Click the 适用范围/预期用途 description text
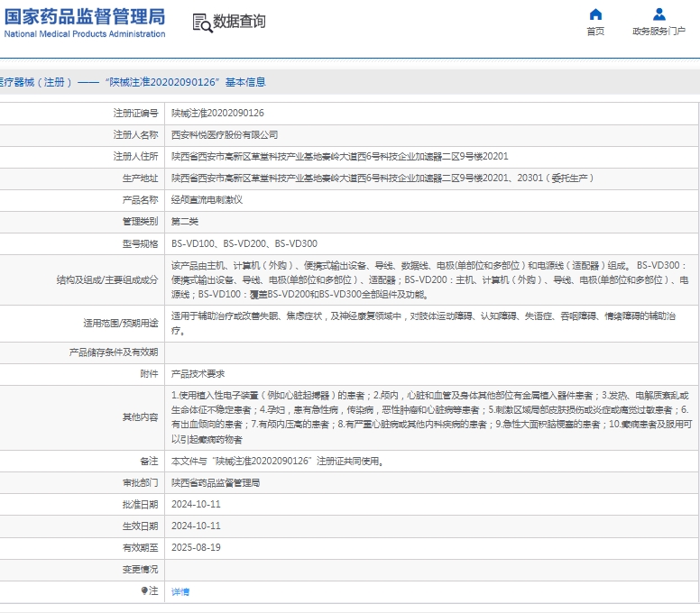Viewport: 700px width, 613px height. (x=424, y=323)
